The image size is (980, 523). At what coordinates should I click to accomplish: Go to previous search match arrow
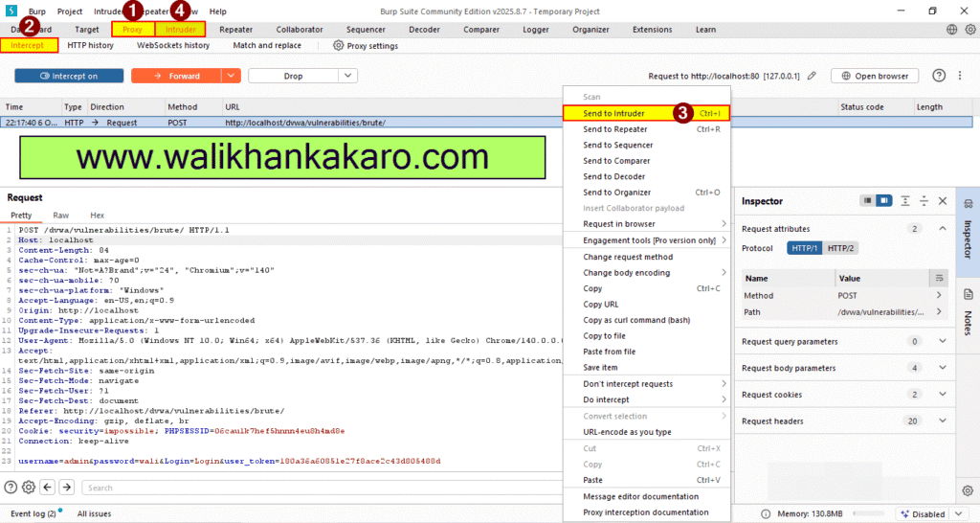click(x=48, y=488)
